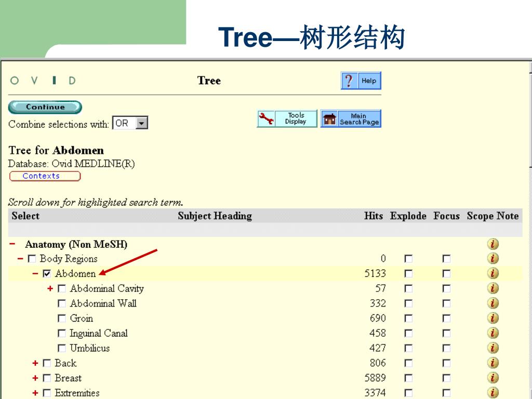
Task: Open scope note for Inguinal Canal
Action: pyautogui.click(x=493, y=333)
